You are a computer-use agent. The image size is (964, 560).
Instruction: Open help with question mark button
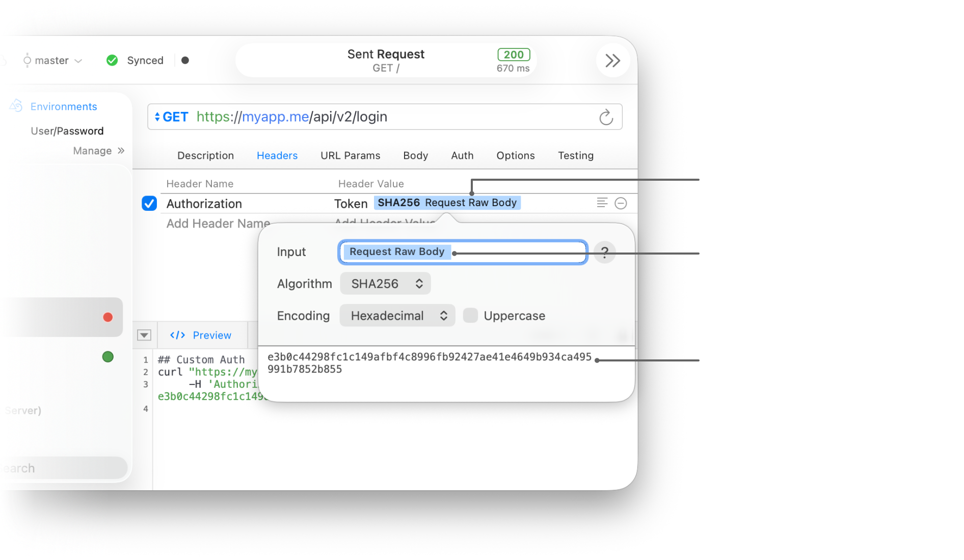coord(605,252)
